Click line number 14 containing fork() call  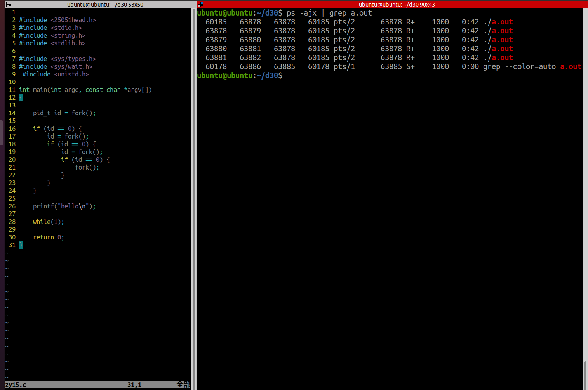(64, 113)
